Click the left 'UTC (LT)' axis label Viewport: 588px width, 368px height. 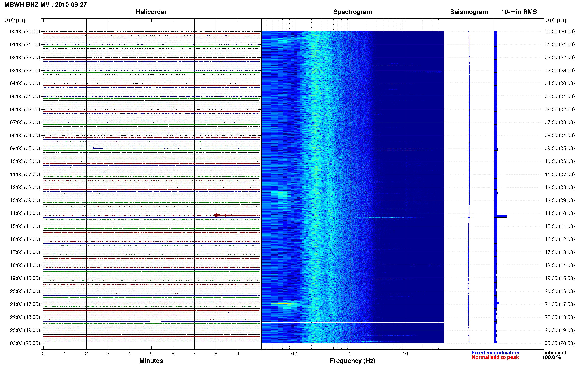(15, 20)
